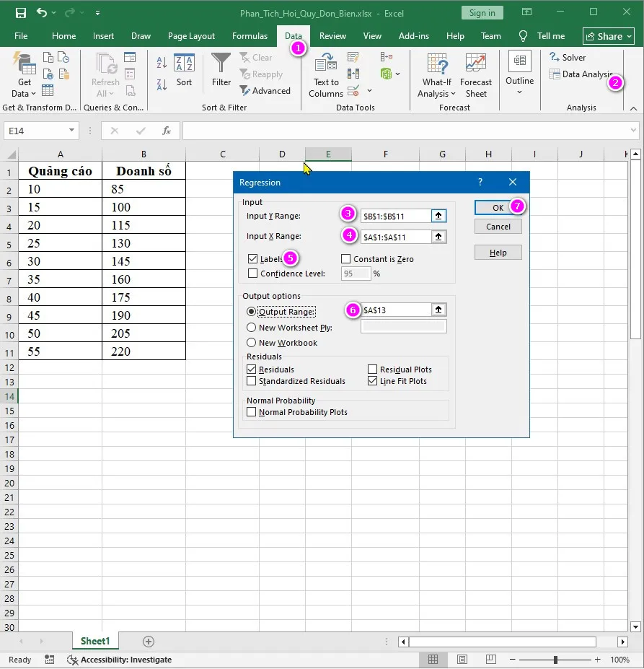The height and width of the screenshot is (669, 644).
Task: Switch to the Formulas ribbon tab
Action: (250, 35)
